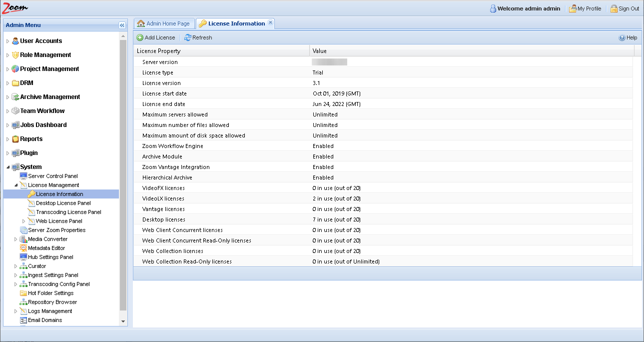The image size is (644, 342).
Task: Select the Zoom Vantage Integration row
Action: [x=383, y=167]
